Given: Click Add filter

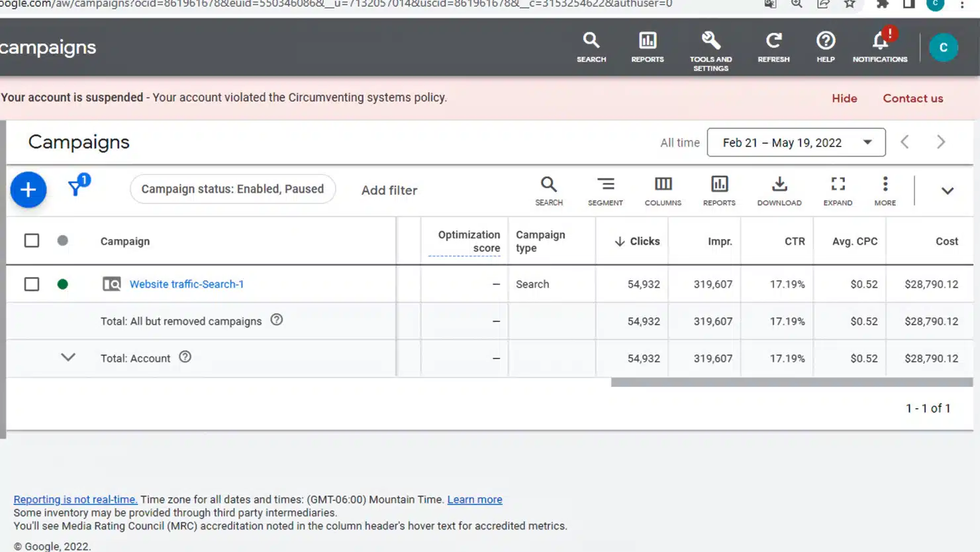Looking at the screenshot, I should (389, 190).
